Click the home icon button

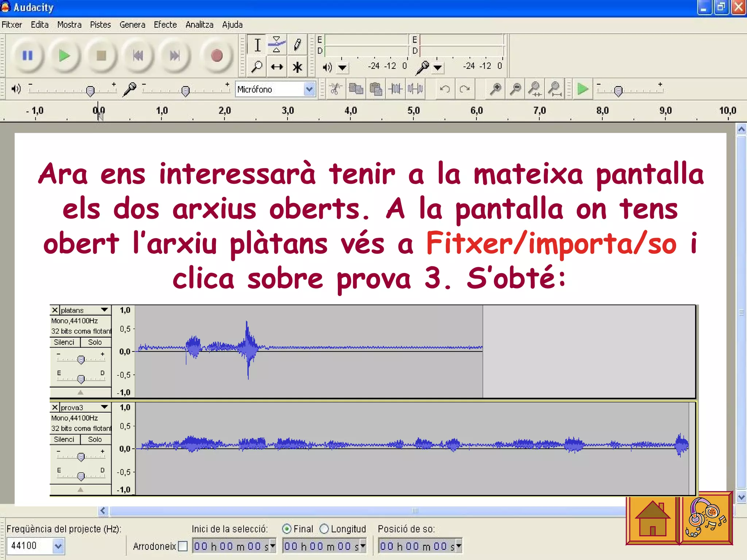tap(653, 519)
